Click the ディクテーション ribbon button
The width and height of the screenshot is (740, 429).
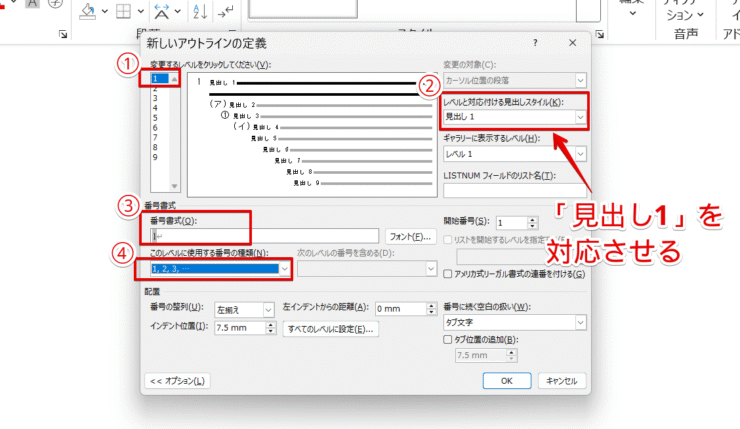pos(685,11)
